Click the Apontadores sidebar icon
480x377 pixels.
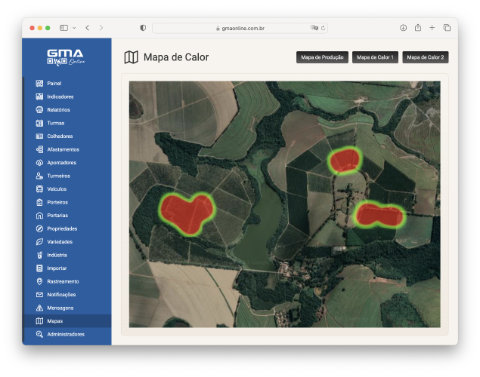click(39, 163)
